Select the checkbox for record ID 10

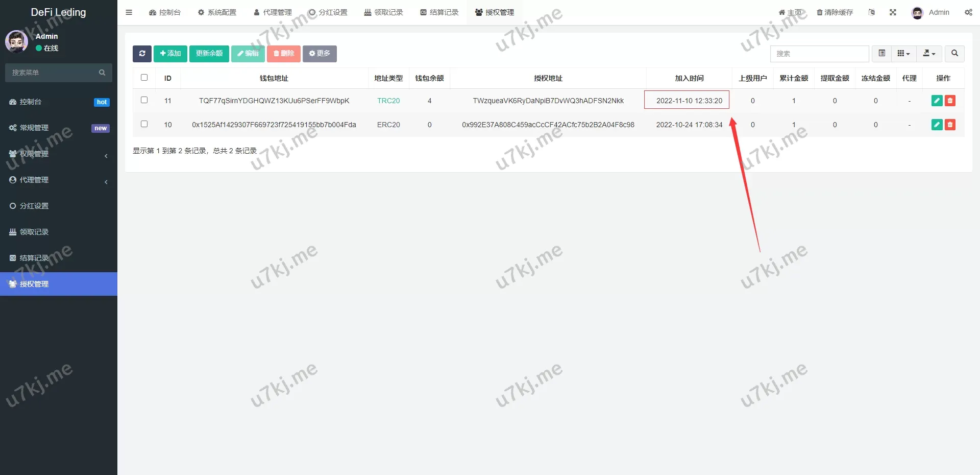(144, 124)
